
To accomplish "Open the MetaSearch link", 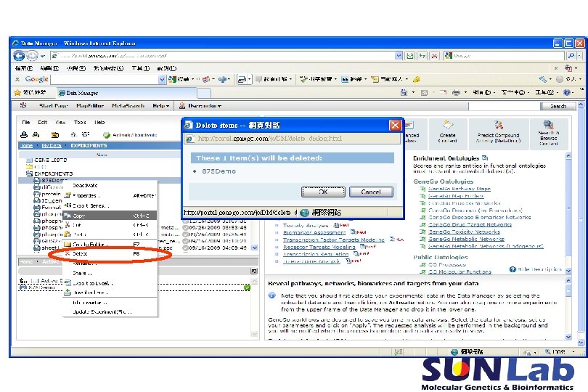I will 128,106.
